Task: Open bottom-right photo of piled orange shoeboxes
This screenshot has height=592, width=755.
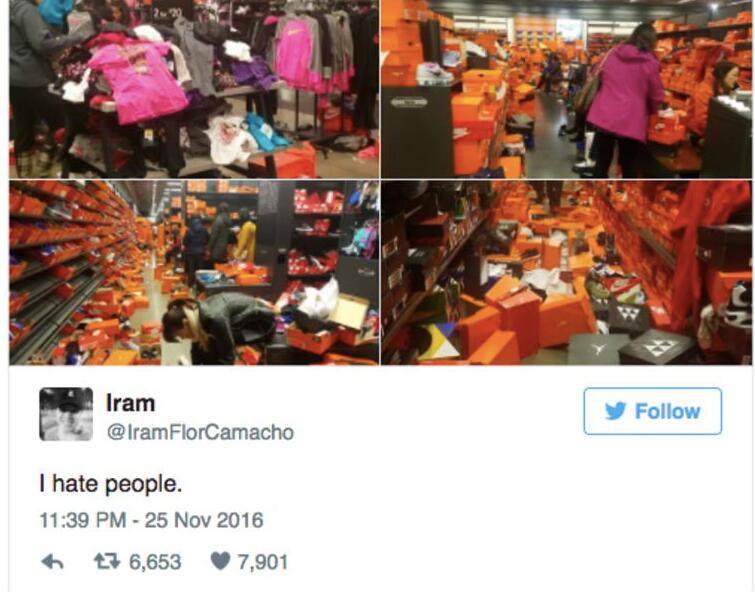Action: click(566, 273)
